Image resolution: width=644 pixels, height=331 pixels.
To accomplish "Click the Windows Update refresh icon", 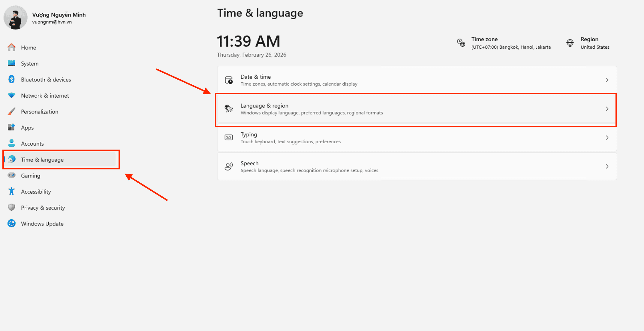I will tap(12, 223).
